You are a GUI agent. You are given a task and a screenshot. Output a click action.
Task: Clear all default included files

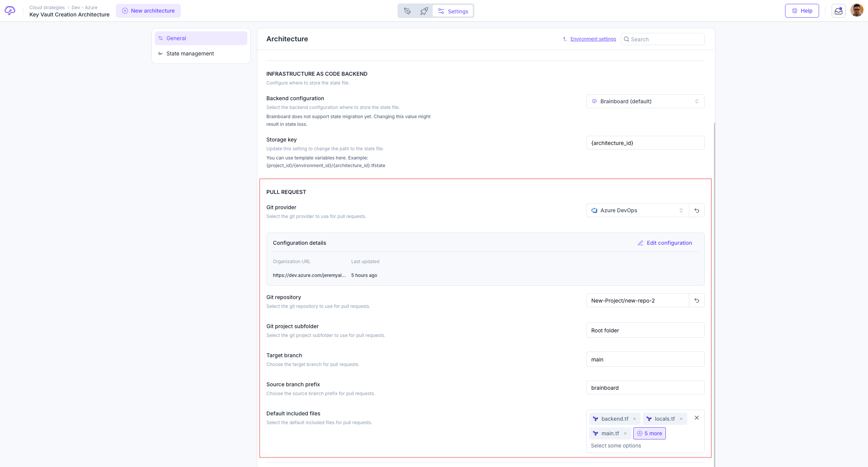pyautogui.click(x=696, y=418)
